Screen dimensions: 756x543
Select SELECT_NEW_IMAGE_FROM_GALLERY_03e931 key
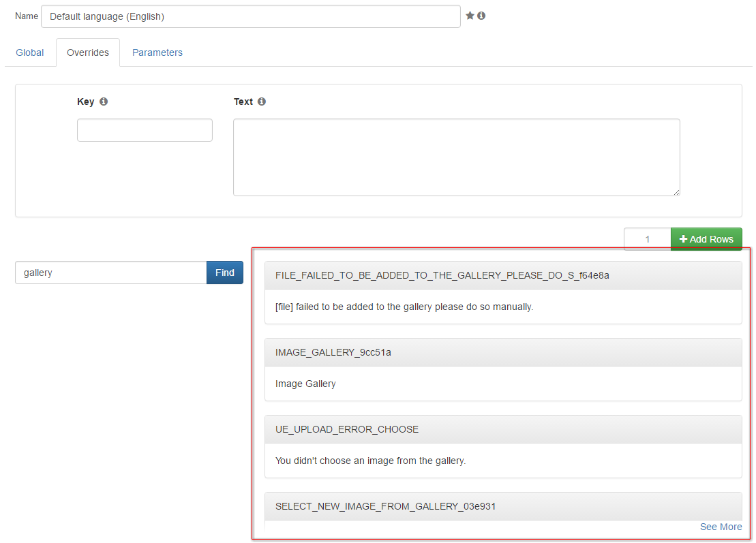(503, 506)
